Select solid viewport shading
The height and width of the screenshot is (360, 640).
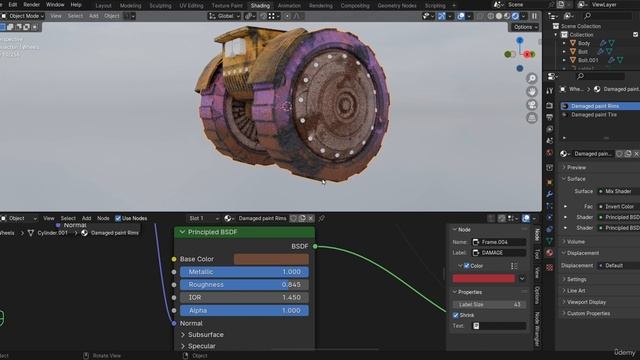[499, 16]
